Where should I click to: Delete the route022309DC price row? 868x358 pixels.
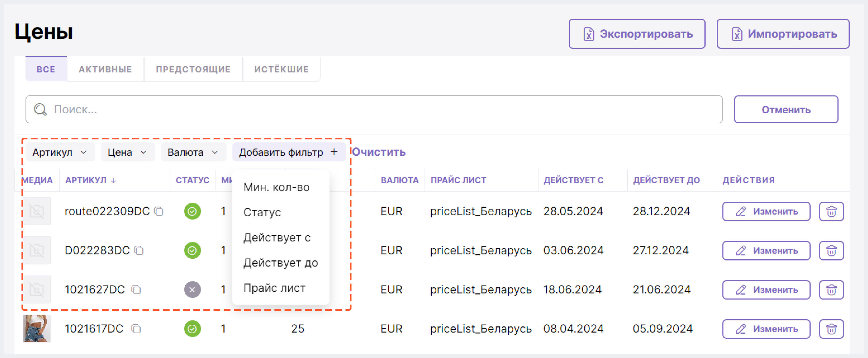click(x=831, y=212)
